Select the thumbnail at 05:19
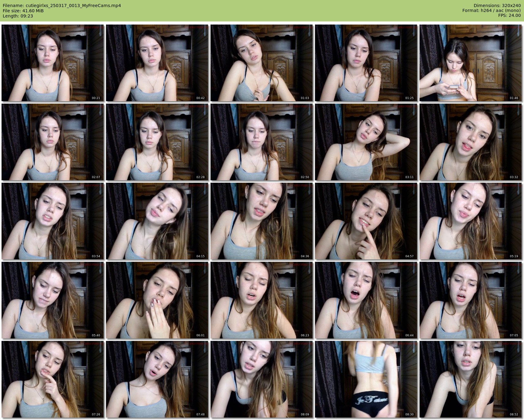Viewport: 524px width, 420px height. pyautogui.click(x=470, y=221)
